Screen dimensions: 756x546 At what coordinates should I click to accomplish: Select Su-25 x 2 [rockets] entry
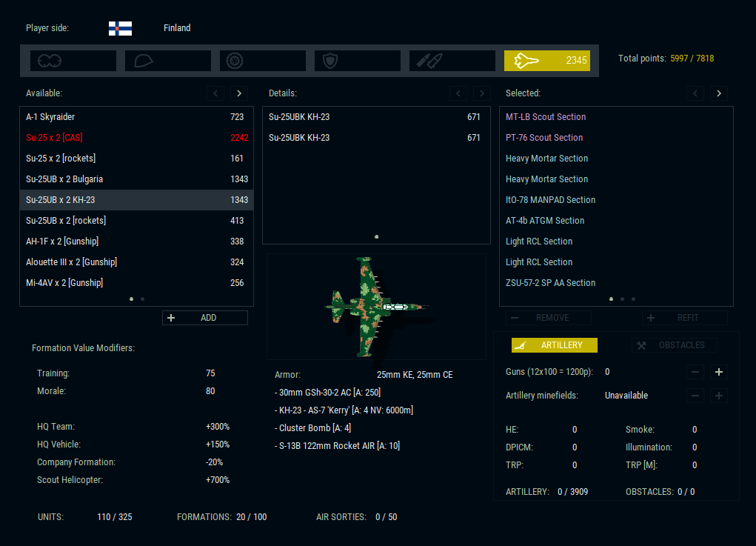(x=136, y=159)
